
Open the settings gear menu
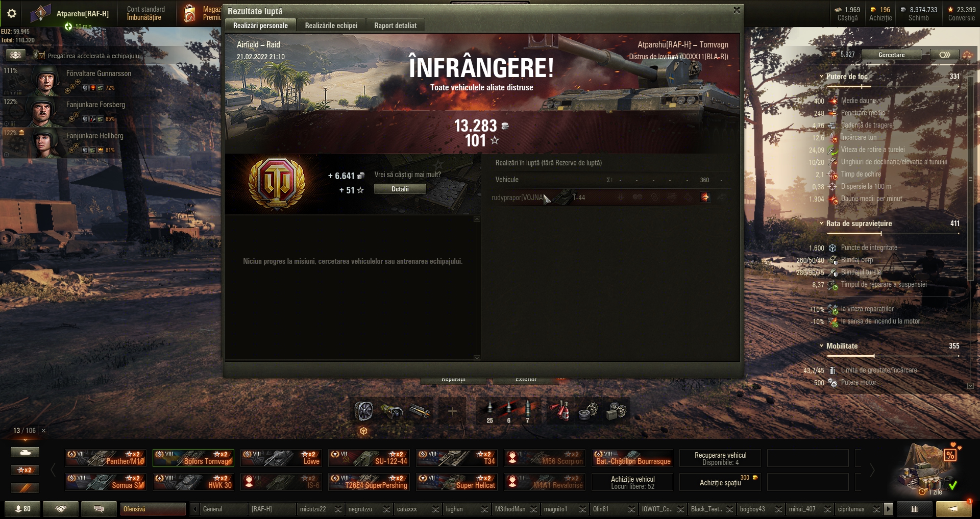coord(11,13)
